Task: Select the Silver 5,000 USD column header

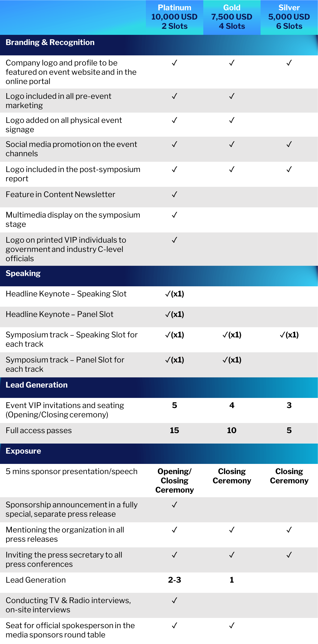Action: click(x=289, y=17)
